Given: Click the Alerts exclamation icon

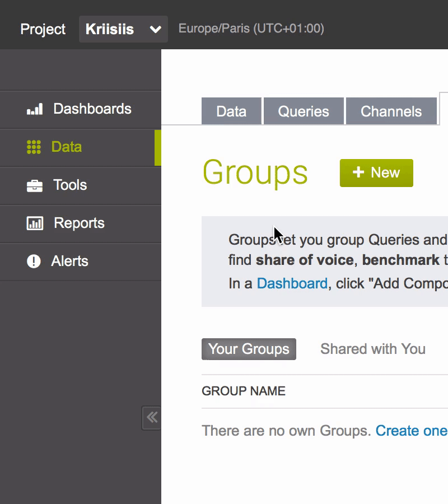Looking at the screenshot, I should coord(34,262).
